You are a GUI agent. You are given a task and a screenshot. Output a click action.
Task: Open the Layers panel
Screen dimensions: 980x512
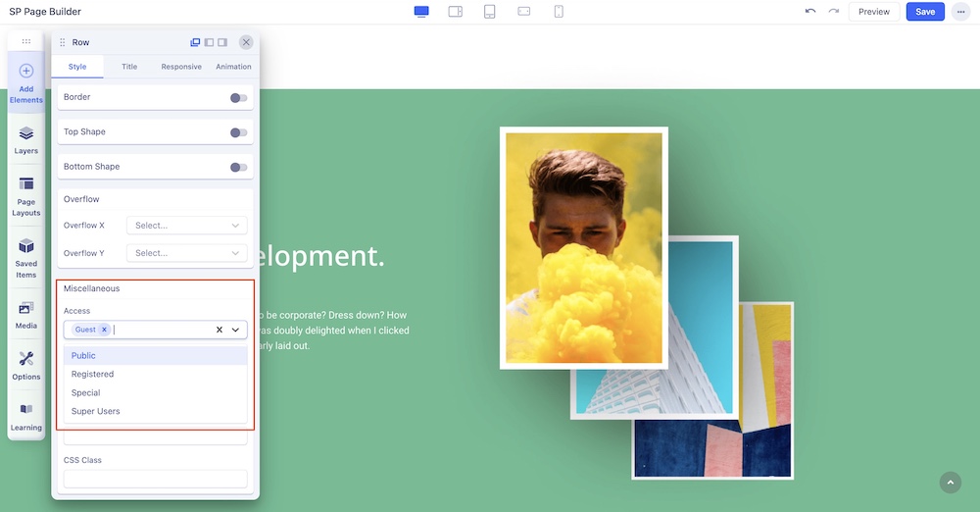26,139
